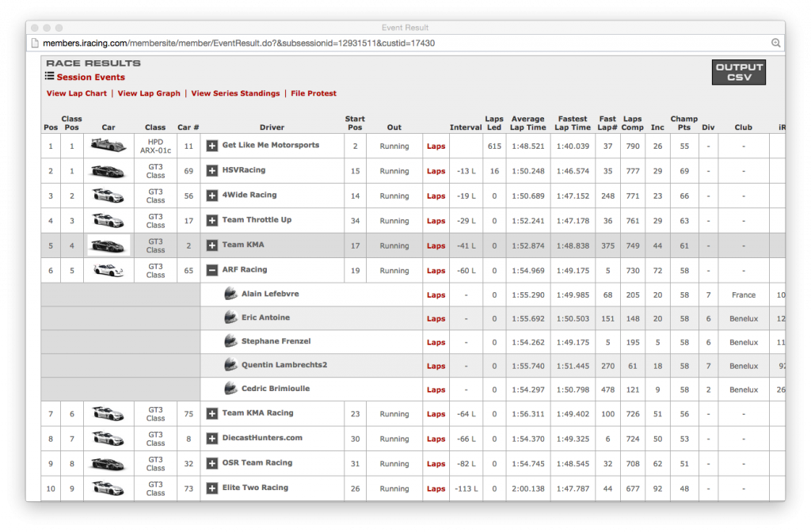The height and width of the screenshot is (532, 811).
Task: Click the Team KMA Racing car thumbnail
Action: tap(108, 413)
